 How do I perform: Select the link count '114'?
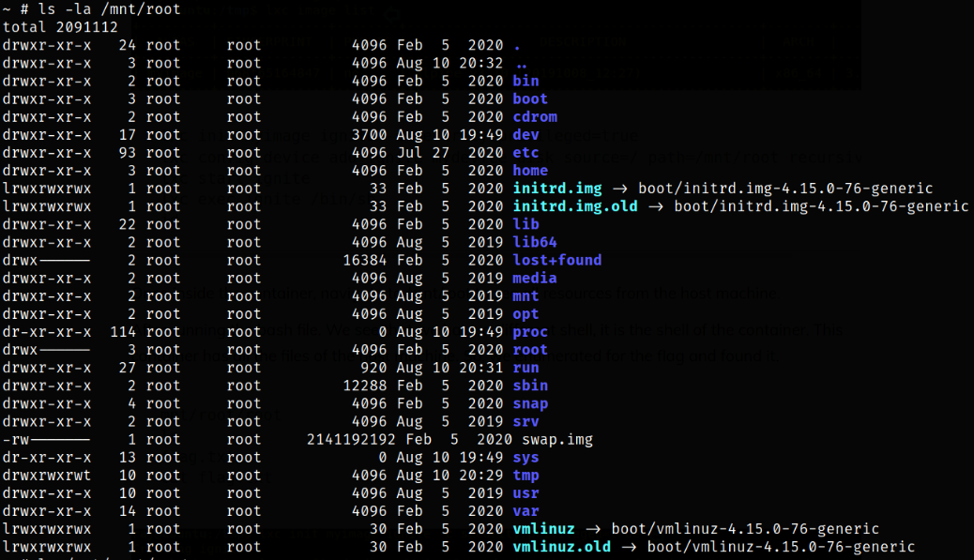[x=123, y=332]
